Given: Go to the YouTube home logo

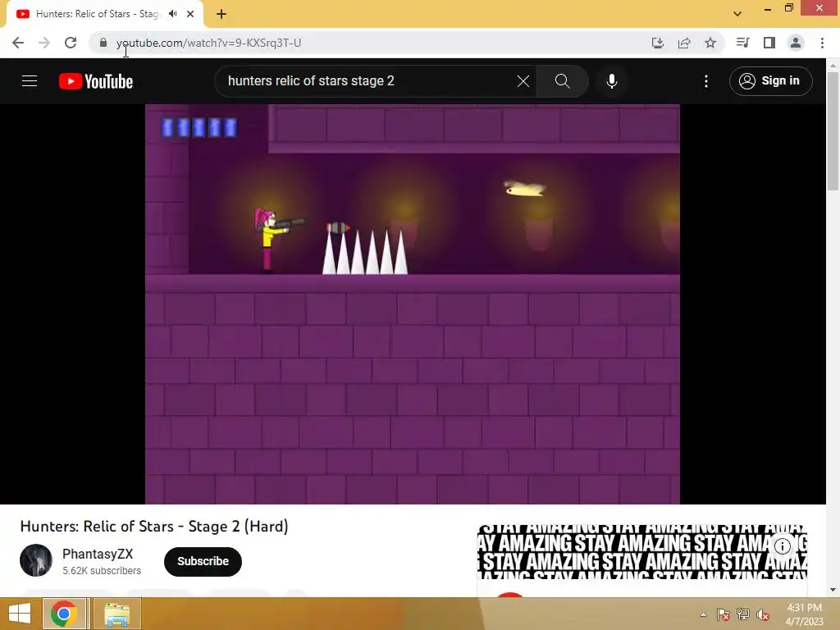Looking at the screenshot, I should click(x=96, y=81).
